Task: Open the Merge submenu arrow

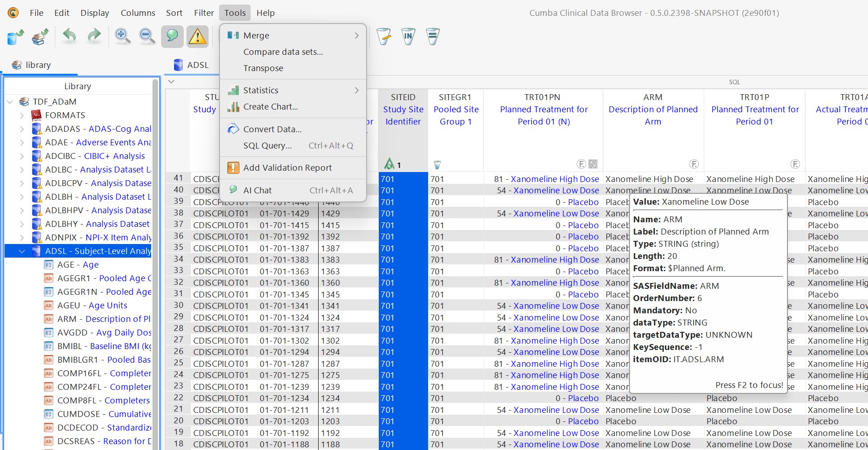Action: (357, 35)
